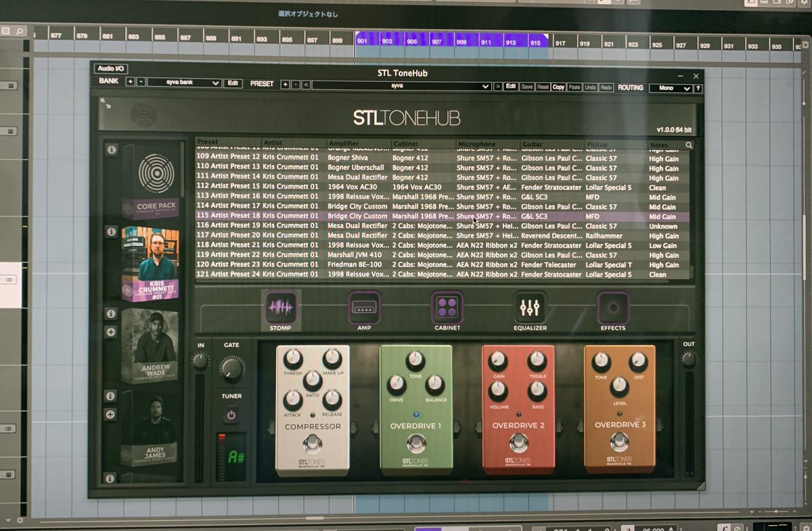Viewport: 812px width, 531px height.
Task: Click the Copy preset button
Action: [558, 87]
